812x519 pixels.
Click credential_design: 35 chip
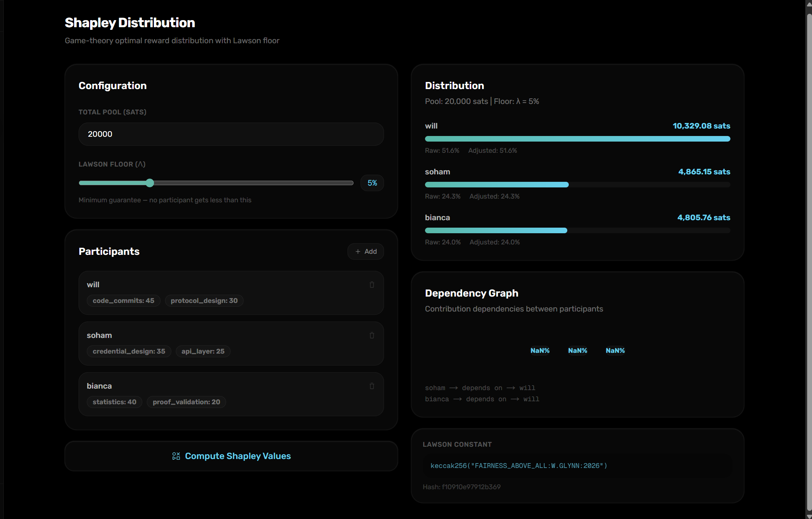coord(129,351)
